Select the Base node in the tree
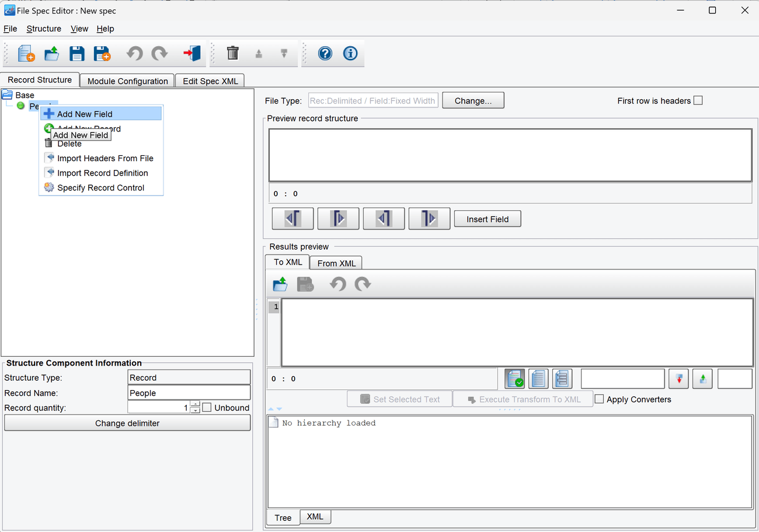Viewport: 759px width, 532px height. 25,95
